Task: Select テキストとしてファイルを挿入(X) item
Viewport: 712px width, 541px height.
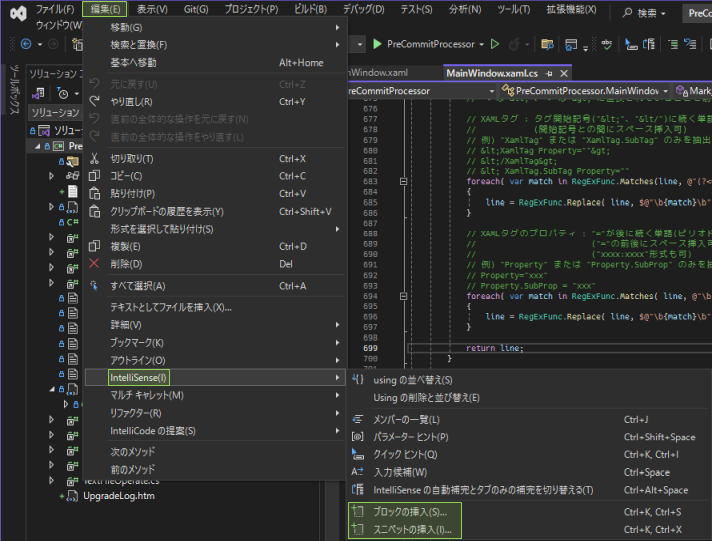Action: pyautogui.click(x=215, y=308)
